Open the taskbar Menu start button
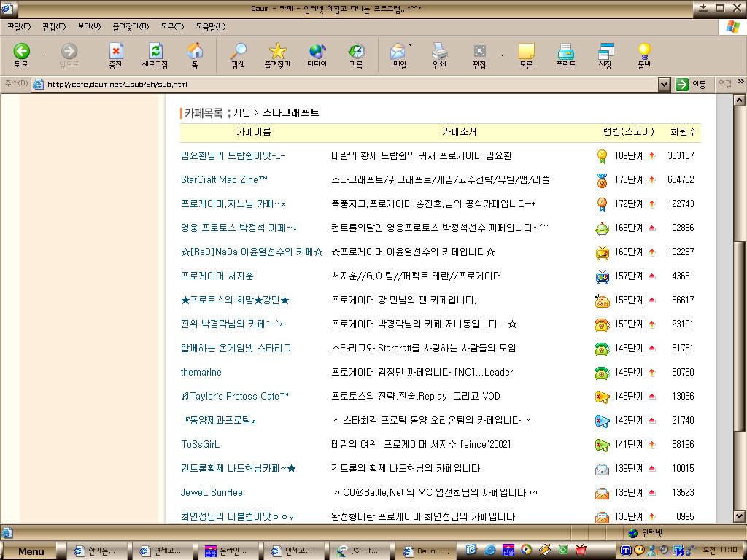Screen dimensions: 747x560 [x=31, y=551]
